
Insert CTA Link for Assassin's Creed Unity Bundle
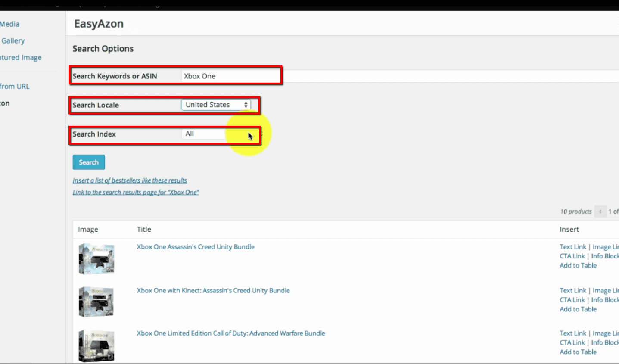pos(572,256)
